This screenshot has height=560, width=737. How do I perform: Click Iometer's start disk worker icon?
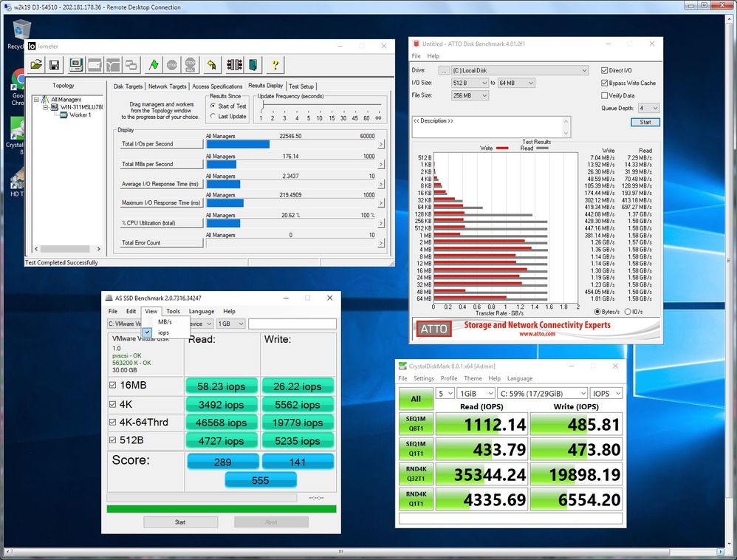pyautogui.click(x=95, y=65)
